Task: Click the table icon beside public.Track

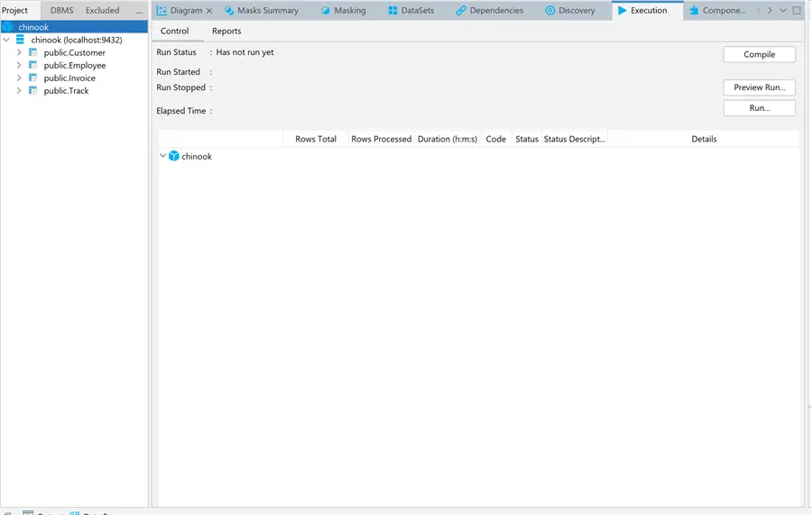Action: click(x=32, y=90)
